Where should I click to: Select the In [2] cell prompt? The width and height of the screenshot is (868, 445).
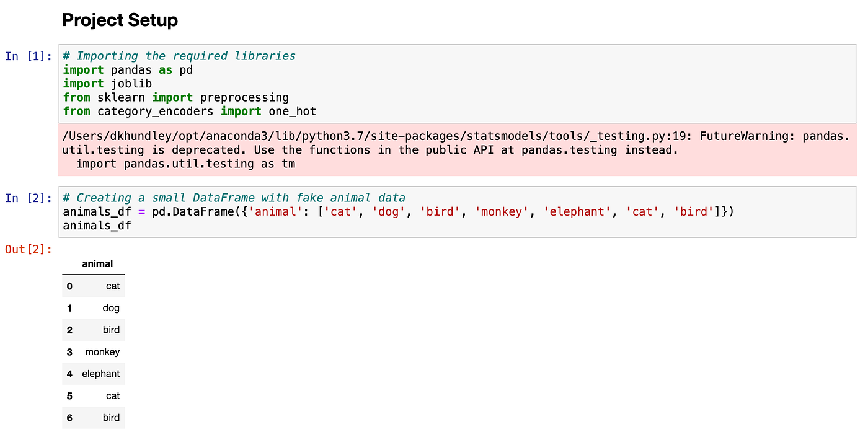pyautogui.click(x=29, y=198)
